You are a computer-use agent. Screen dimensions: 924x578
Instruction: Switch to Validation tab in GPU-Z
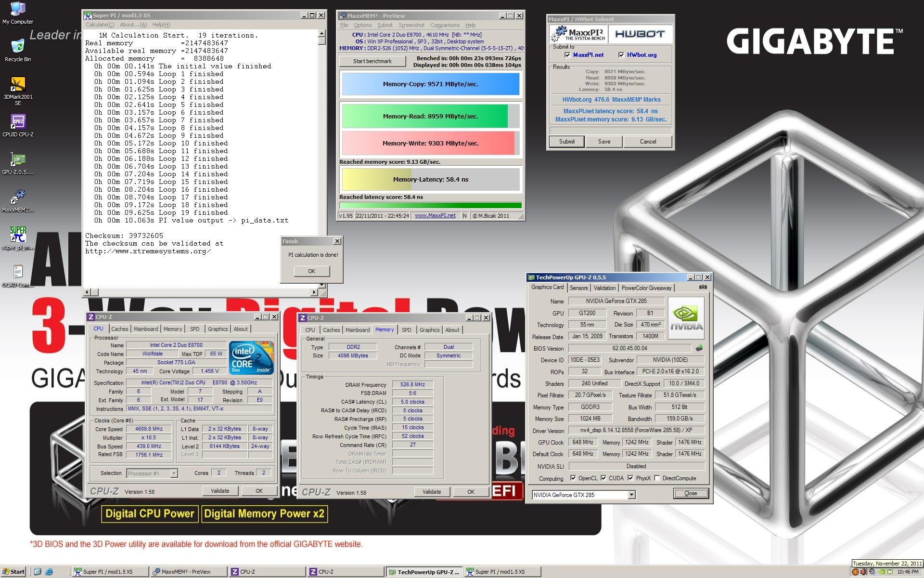click(604, 288)
